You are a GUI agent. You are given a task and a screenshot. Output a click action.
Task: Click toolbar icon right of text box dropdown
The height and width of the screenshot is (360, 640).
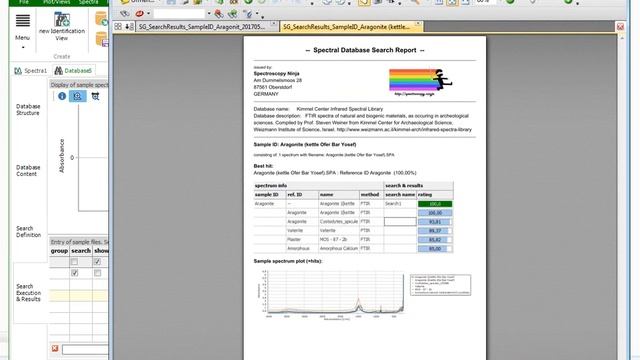pyautogui.click(x=219, y=14)
